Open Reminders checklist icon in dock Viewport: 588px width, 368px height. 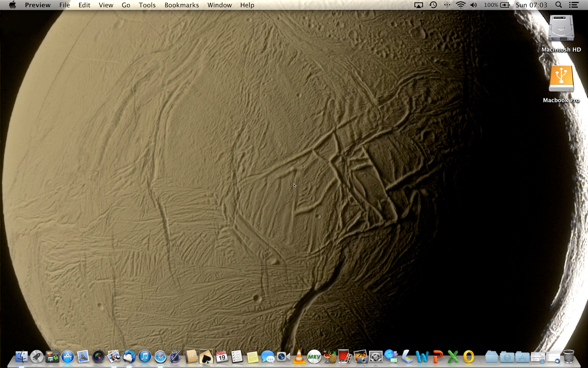coord(237,357)
